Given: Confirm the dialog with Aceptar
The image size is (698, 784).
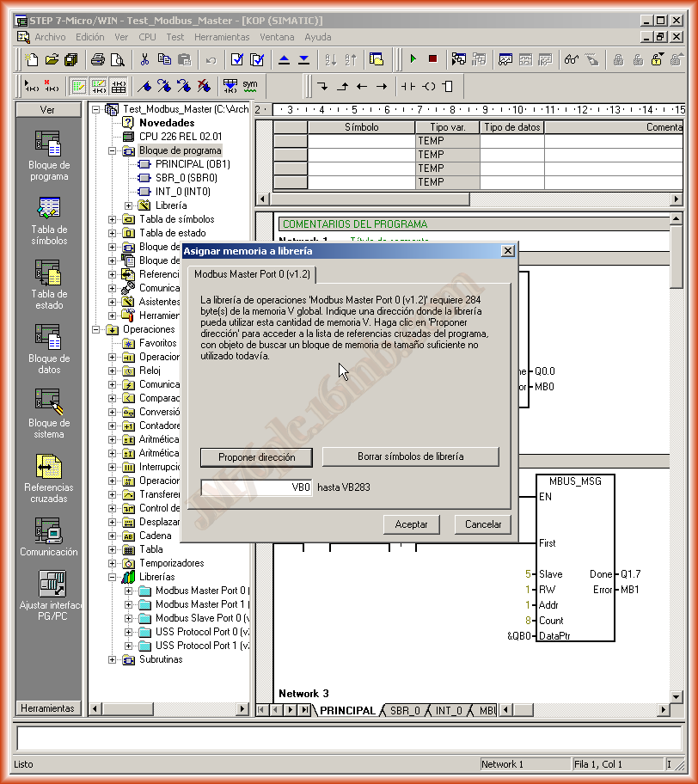Looking at the screenshot, I should click(411, 524).
